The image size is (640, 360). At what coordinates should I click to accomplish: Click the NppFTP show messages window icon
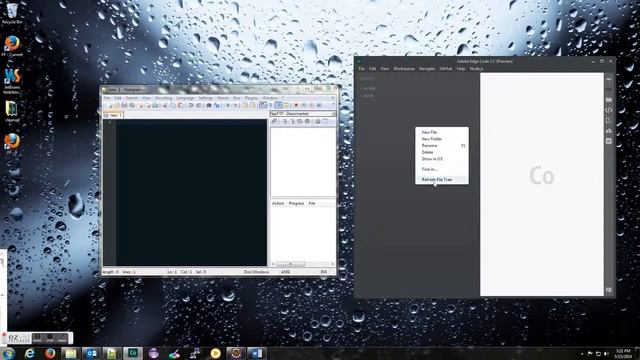tap(325, 121)
